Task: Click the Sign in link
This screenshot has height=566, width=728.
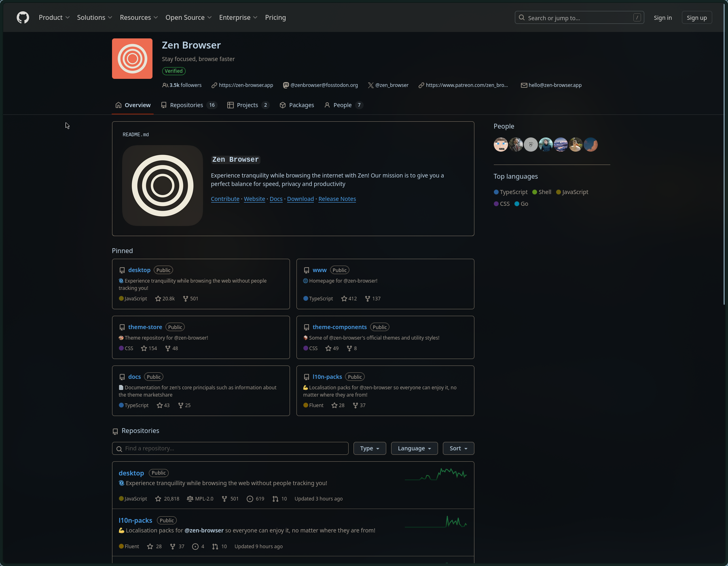Action: pyautogui.click(x=662, y=18)
